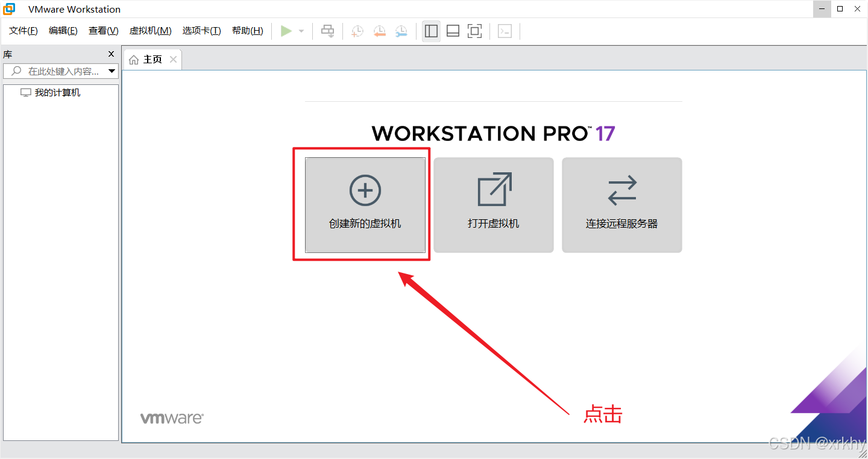Minimize the VMware Workstation window
Image resolution: width=868 pixels, height=459 pixels.
tap(822, 9)
